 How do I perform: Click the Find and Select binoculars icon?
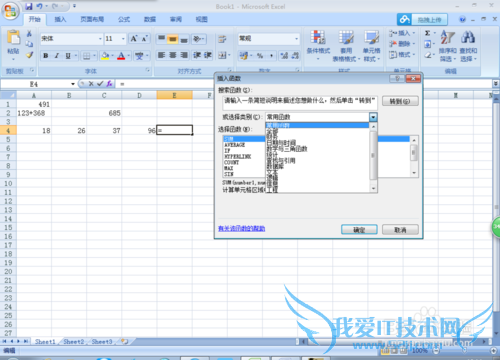point(468,37)
